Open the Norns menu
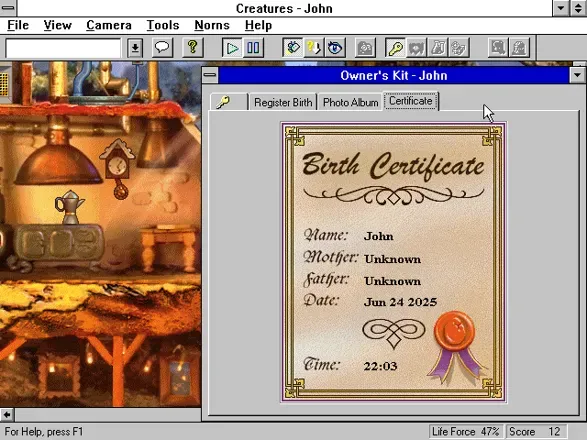 (212, 25)
